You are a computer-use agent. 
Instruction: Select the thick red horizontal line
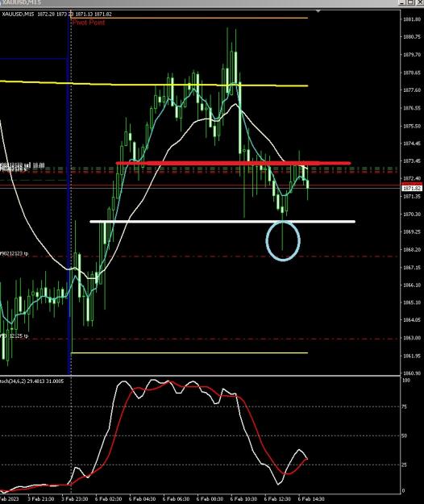(x=233, y=163)
